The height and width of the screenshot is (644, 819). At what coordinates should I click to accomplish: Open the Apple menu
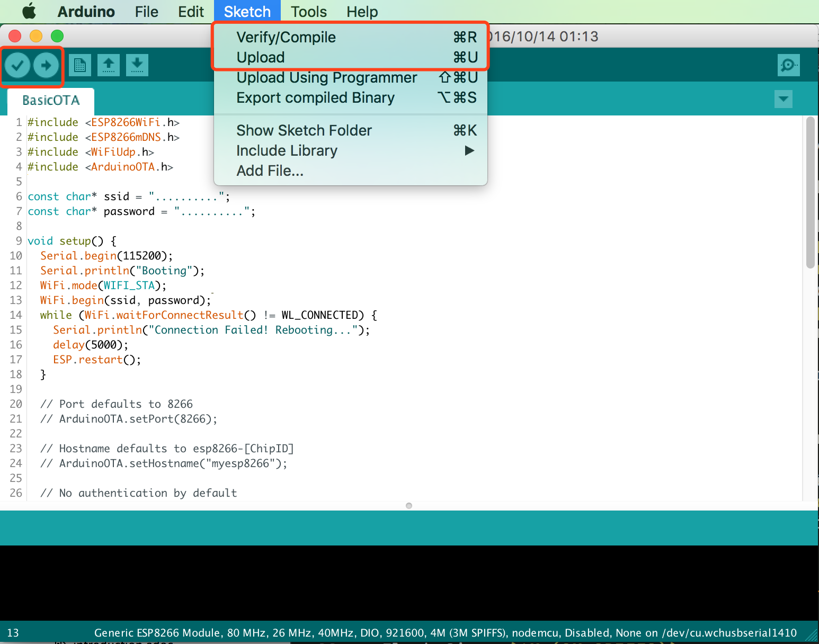[x=29, y=11]
